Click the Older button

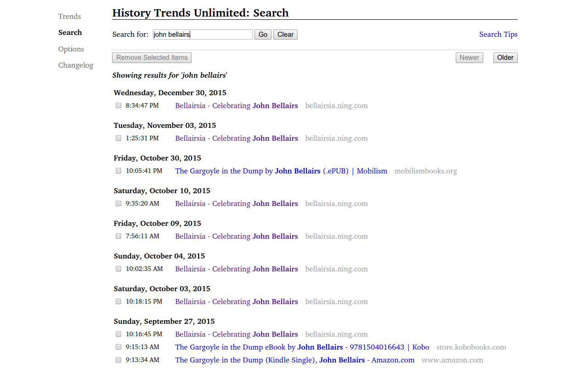(505, 57)
